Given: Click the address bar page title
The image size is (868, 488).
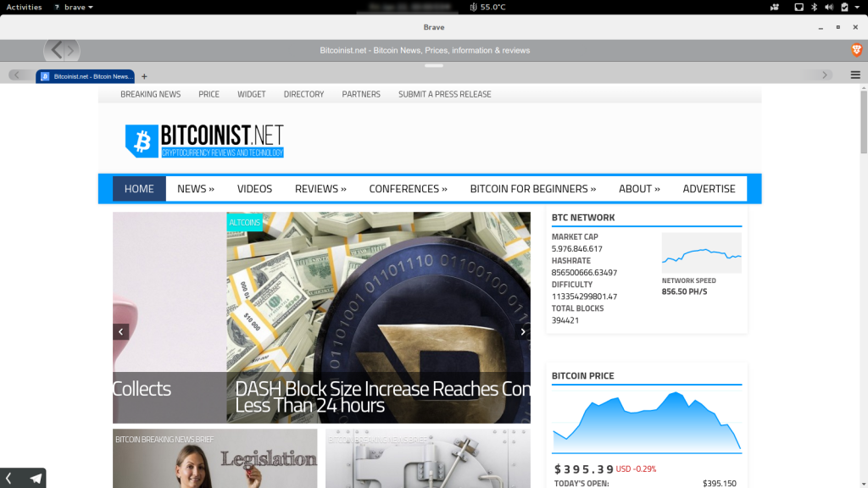Looking at the screenshot, I should 425,50.
